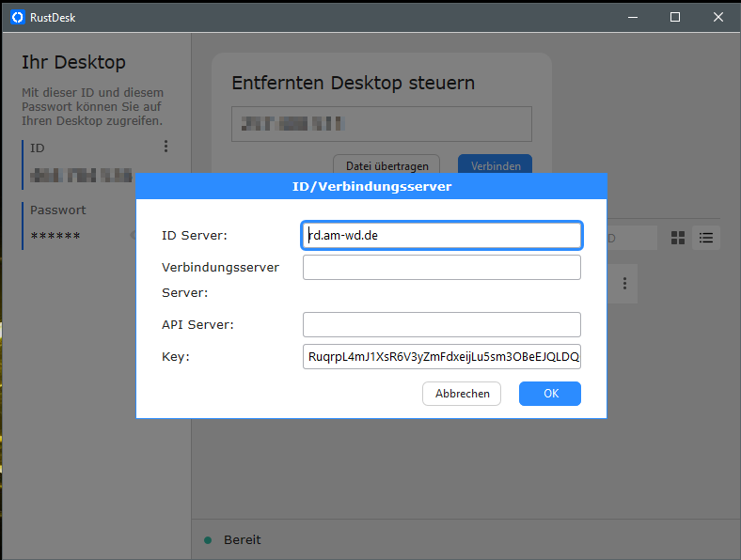Click the ID Server label
This screenshot has width=741, height=560.
(x=195, y=235)
